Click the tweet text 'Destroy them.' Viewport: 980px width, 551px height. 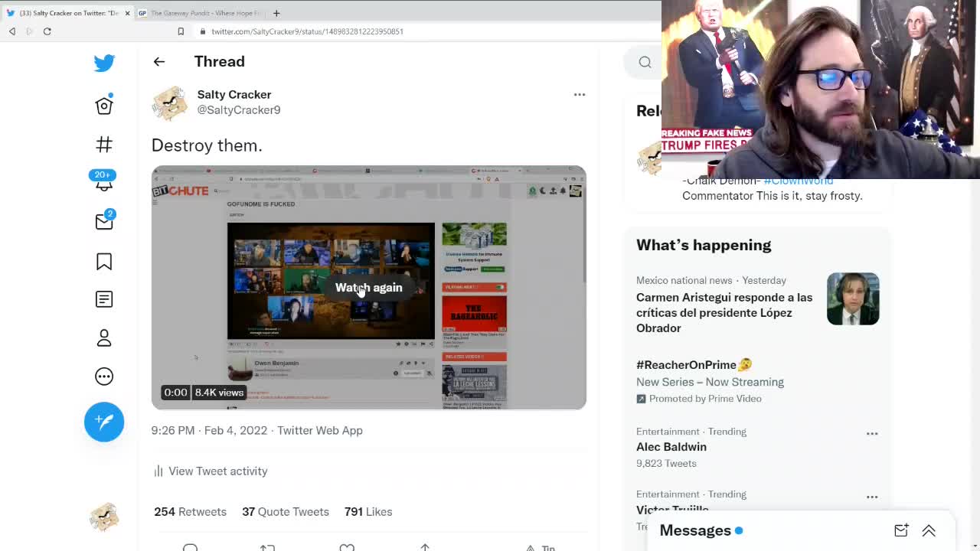click(207, 145)
